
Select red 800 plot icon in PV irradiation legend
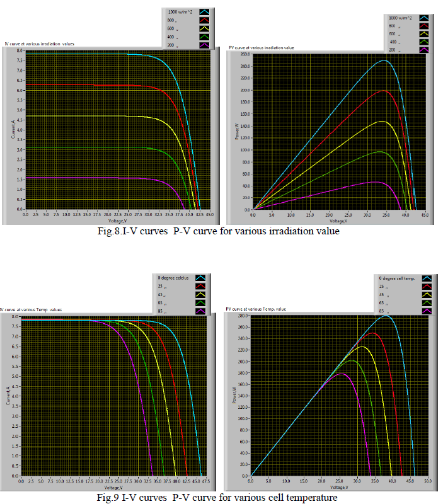(x=425, y=26)
